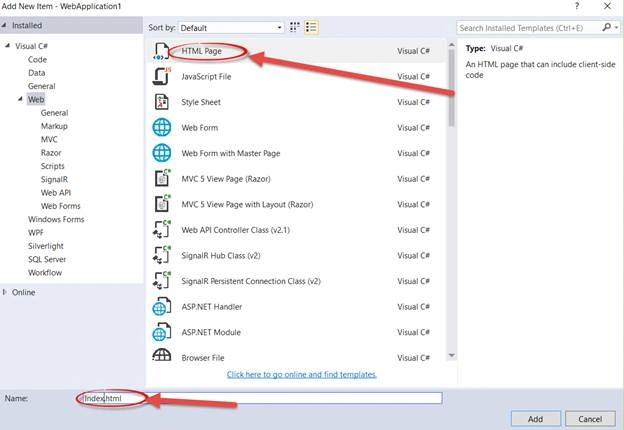This screenshot has height=430, width=624.
Task: Open the Sort by Default dropdown
Action: 231,27
